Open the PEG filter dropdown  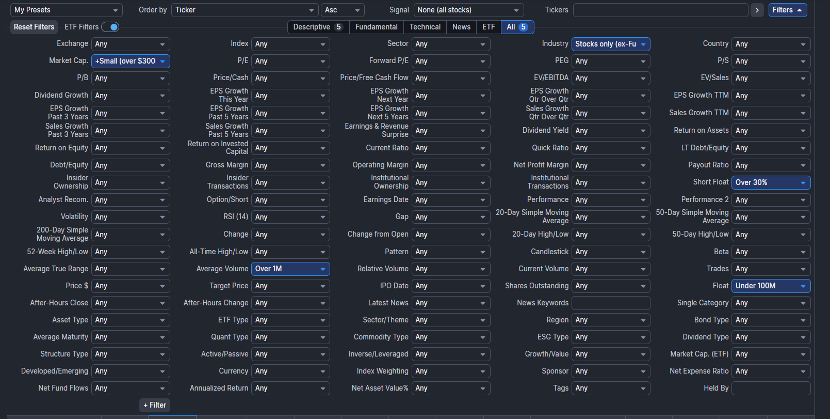(x=610, y=61)
